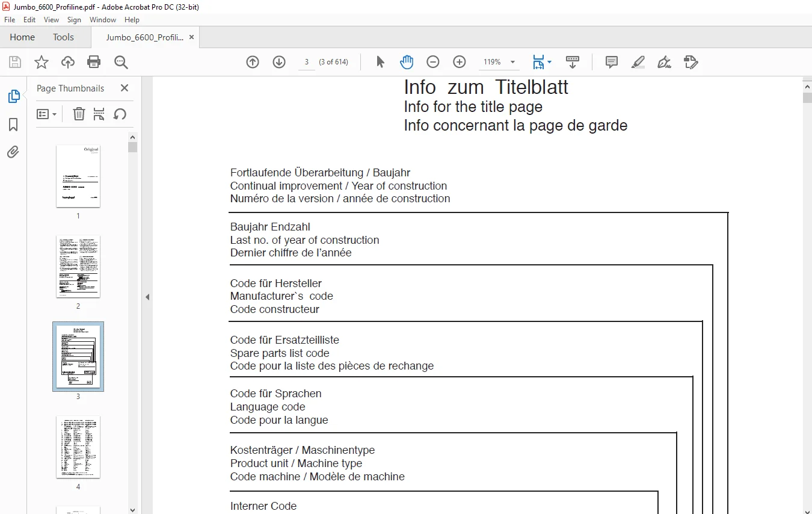Open the Bookmarks side panel
This screenshot has width=812, height=514.
[x=13, y=125]
